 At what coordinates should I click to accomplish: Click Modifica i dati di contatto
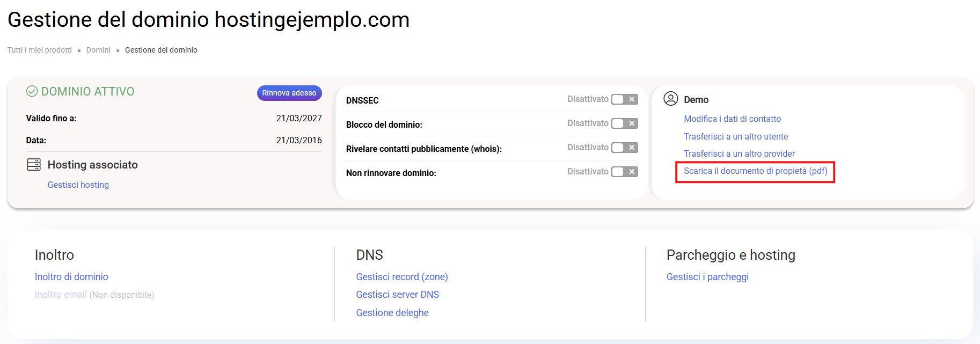click(x=732, y=119)
